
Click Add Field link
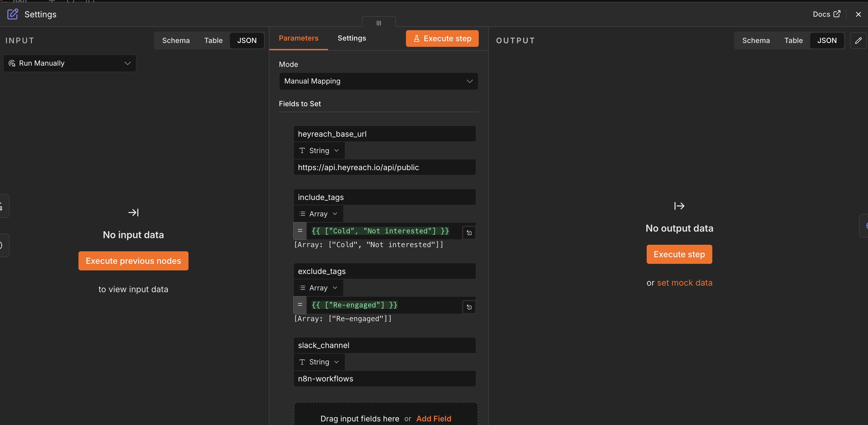point(433,419)
